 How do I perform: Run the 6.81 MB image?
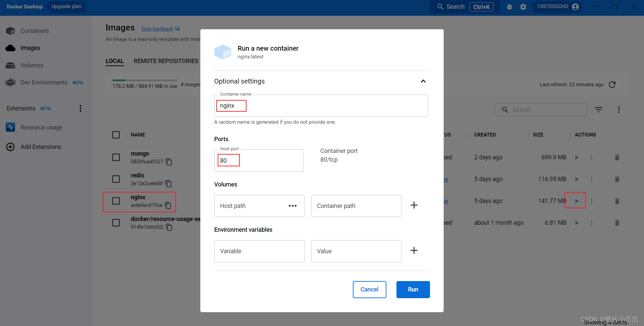[577, 223]
